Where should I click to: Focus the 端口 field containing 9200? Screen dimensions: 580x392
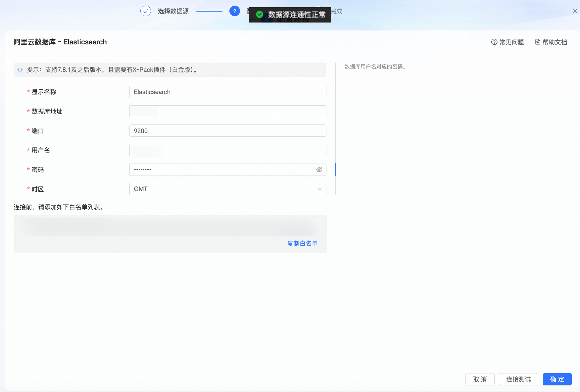228,131
